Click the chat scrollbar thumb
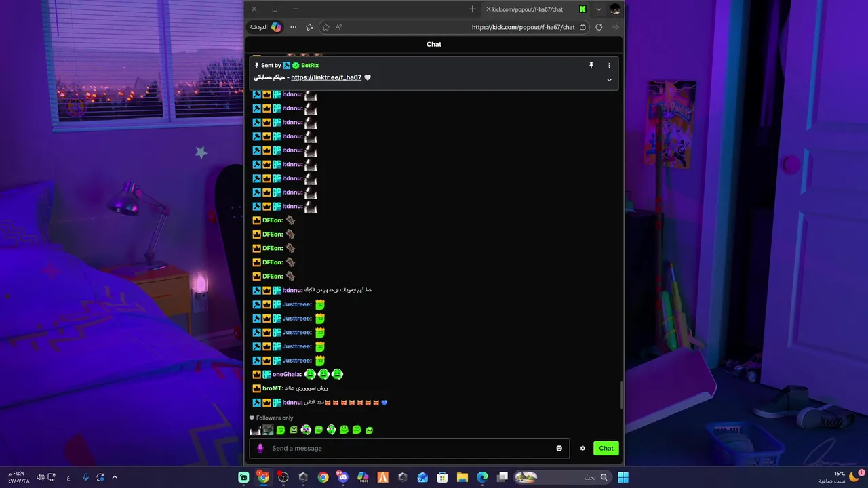The width and height of the screenshot is (868, 488). (620, 395)
